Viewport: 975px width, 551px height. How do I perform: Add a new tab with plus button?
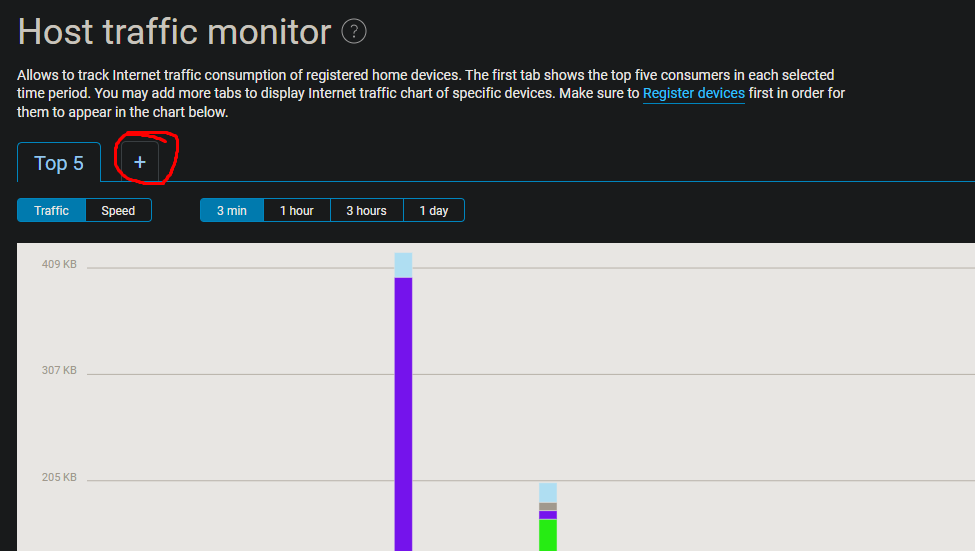click(x=140, y=162)
